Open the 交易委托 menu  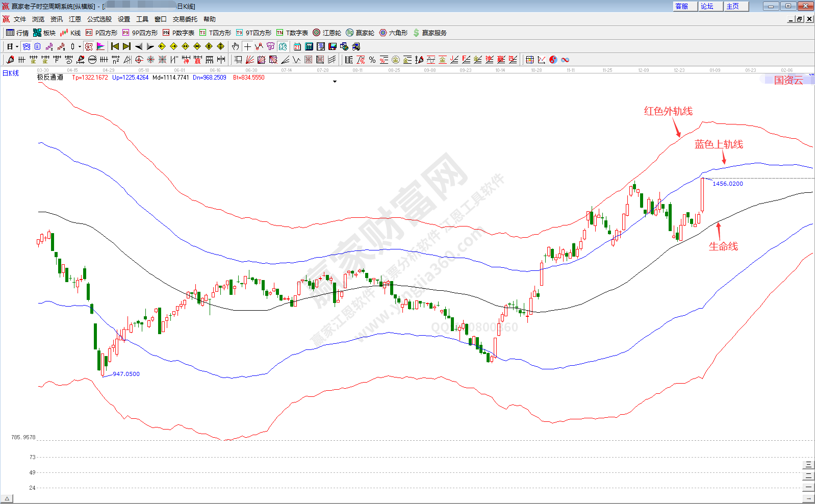pos(185,19)
